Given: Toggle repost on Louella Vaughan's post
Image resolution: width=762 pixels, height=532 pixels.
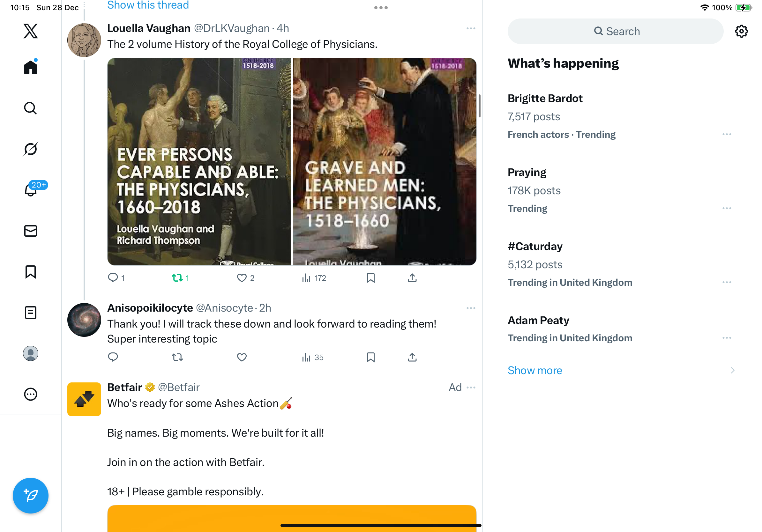Looking at the screenshot, I should pos(177,278).
